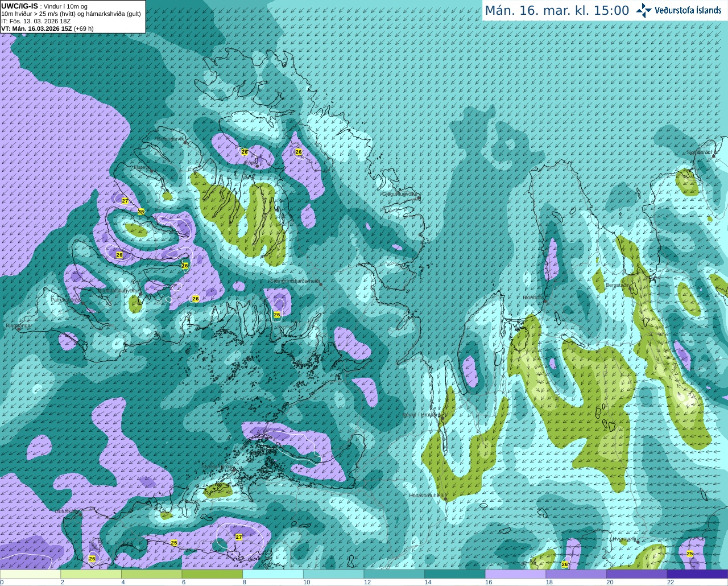Pick the darkest indigo legend swatch above 22
Screen dimensions: 728x586
697,574
